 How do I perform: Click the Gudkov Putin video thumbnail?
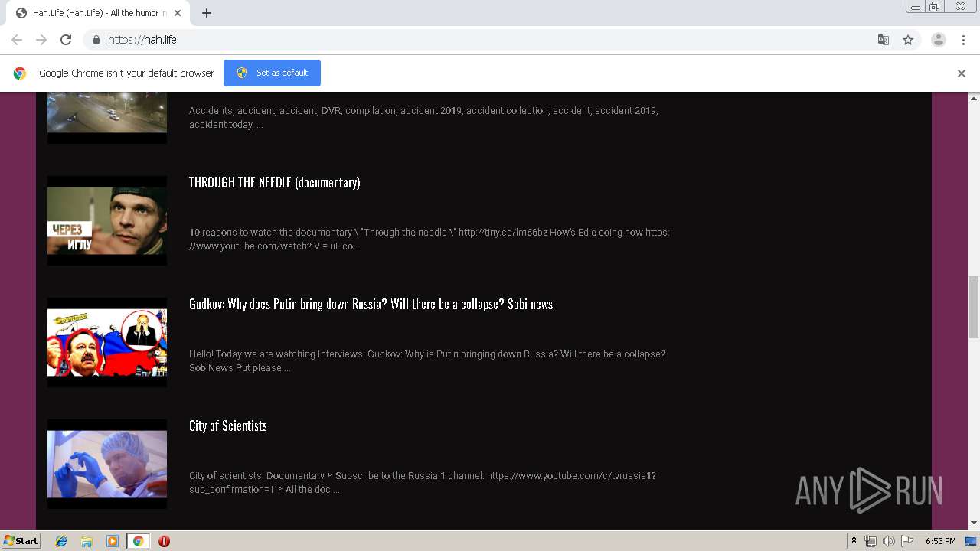tap(107, 342)
